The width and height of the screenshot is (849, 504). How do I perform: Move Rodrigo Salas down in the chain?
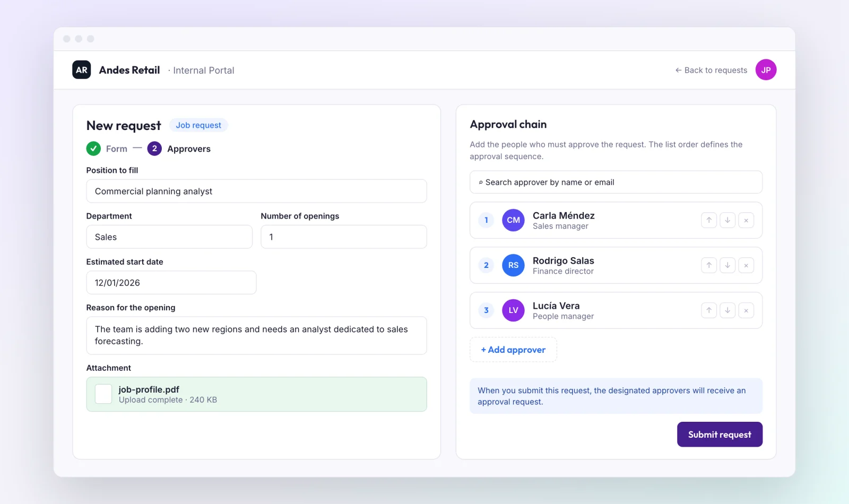click(727, 265)
